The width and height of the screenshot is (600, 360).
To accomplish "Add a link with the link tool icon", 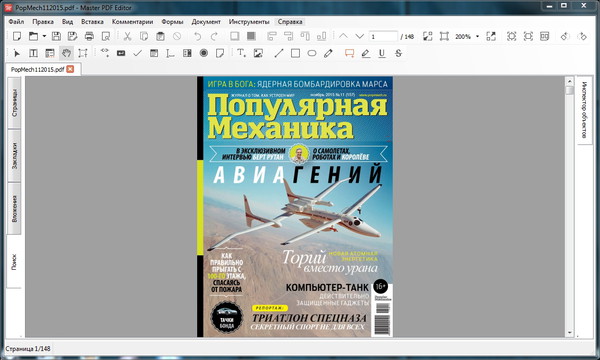I will (x=104, y=53).
